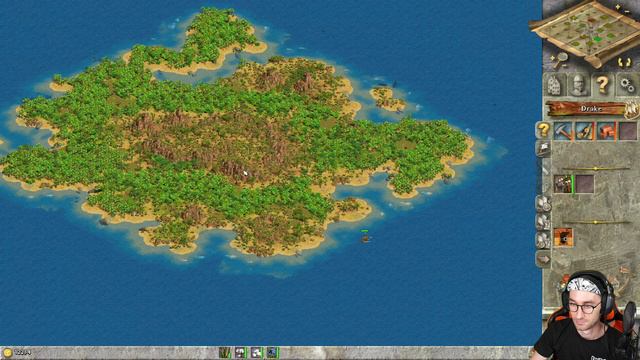
Task: Click the ship flag side tab
Action: tap(543, 149)
